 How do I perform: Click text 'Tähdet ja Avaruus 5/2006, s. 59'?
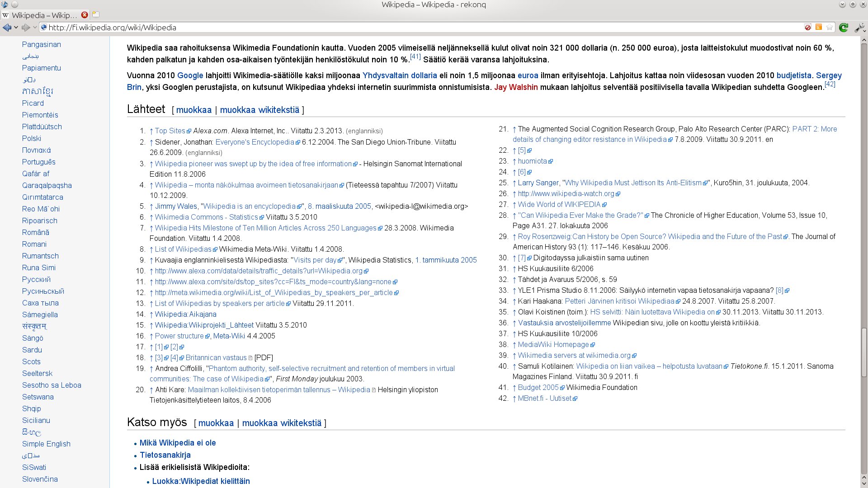click(567, 280)
